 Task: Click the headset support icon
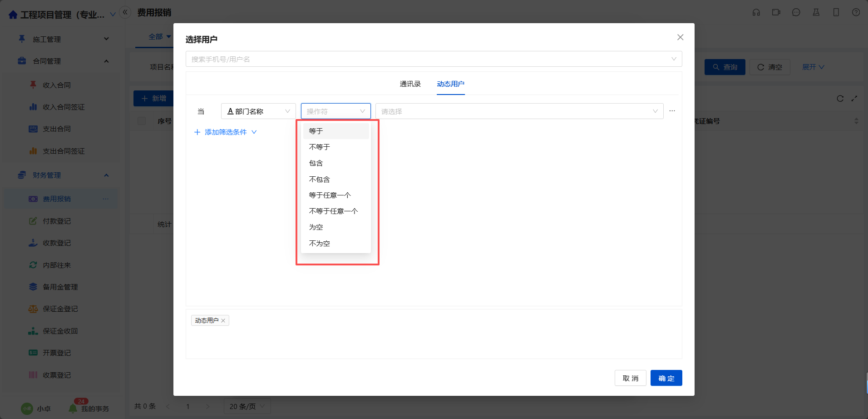pos(756,12)
